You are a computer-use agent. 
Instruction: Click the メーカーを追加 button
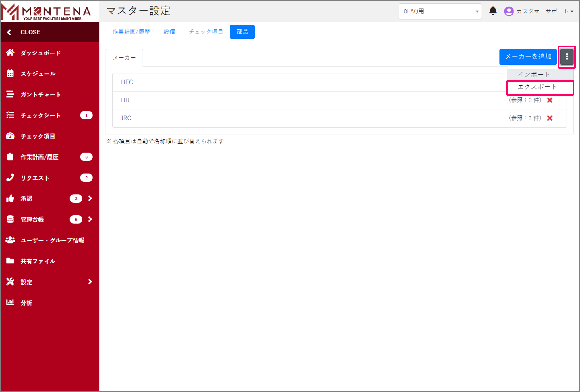coord(528,57)
